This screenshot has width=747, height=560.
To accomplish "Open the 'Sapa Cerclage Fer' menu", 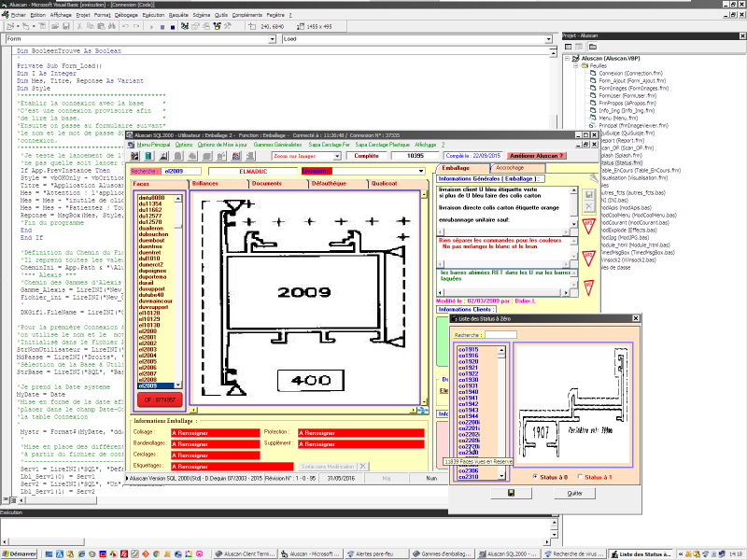I will click(x=330, y=145).
